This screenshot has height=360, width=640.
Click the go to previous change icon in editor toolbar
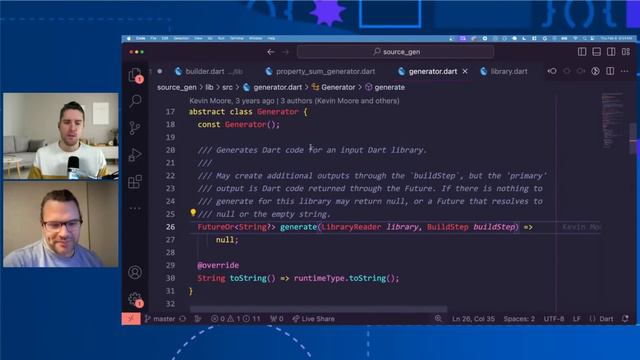click(x=552, y=71)
